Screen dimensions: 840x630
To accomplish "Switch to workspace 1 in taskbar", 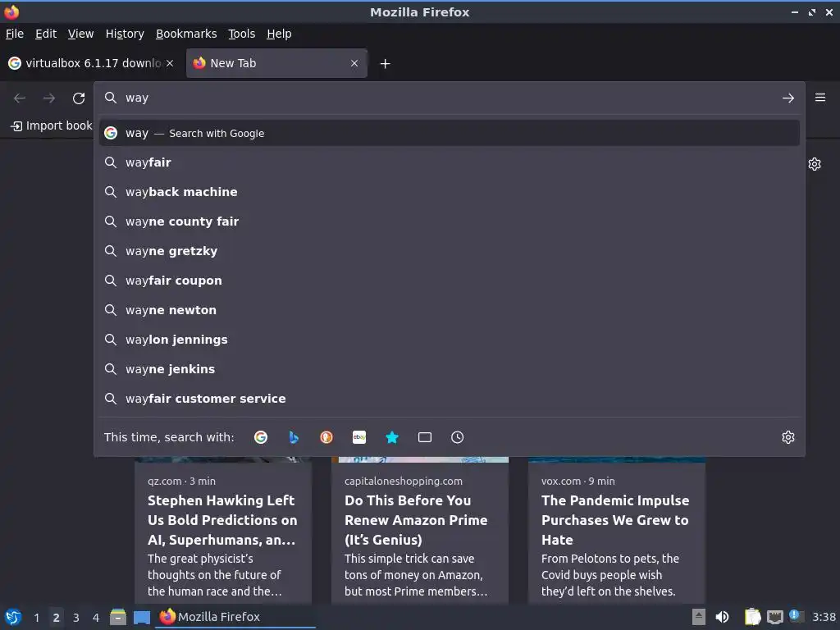I will click(36, 618).
